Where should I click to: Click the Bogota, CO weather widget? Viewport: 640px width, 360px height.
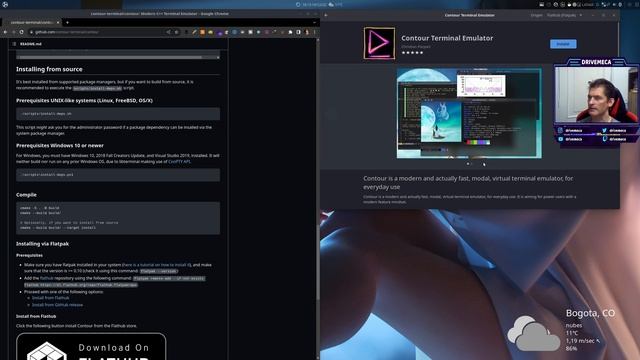(561, 330)
